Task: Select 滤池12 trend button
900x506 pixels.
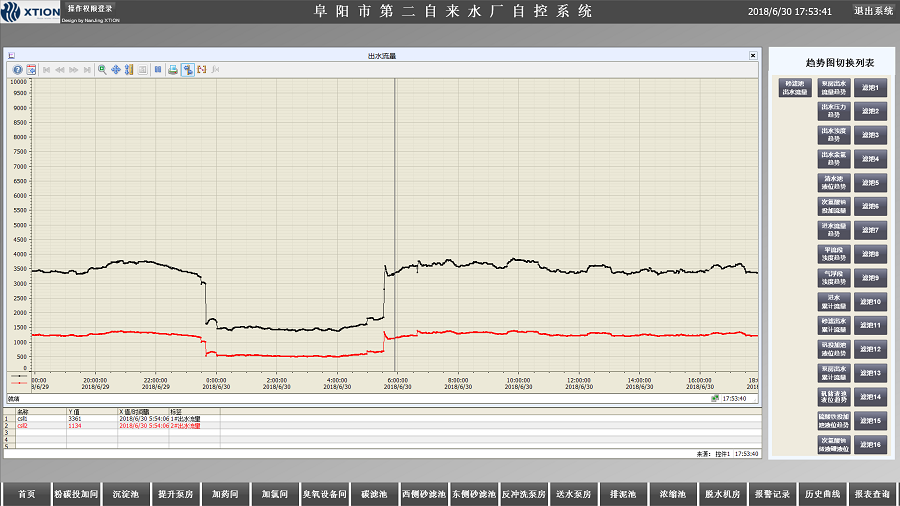Action: [x=870, y=349]
